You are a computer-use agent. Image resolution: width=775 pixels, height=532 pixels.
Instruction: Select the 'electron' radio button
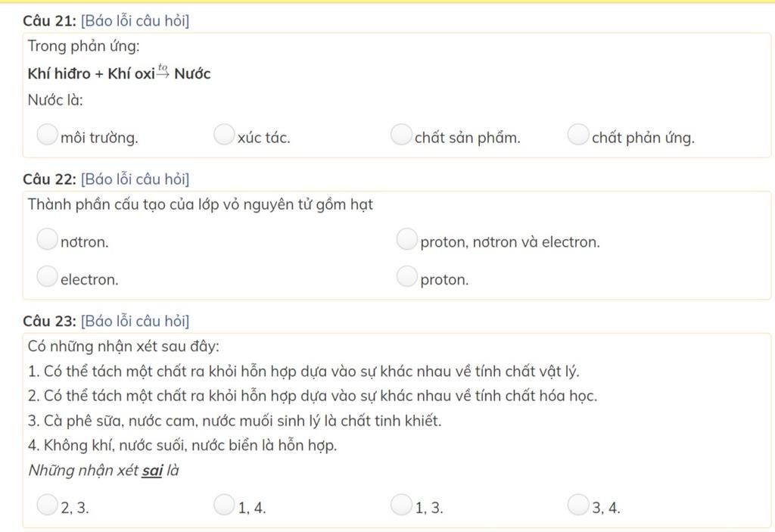pyautogui.click(x=47, y=277)
